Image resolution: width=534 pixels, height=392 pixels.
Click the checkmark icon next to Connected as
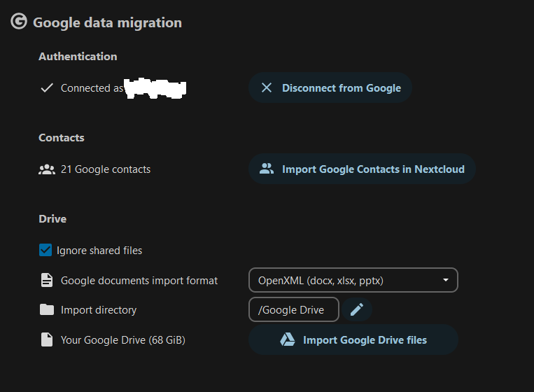click(x=47, y=88)
